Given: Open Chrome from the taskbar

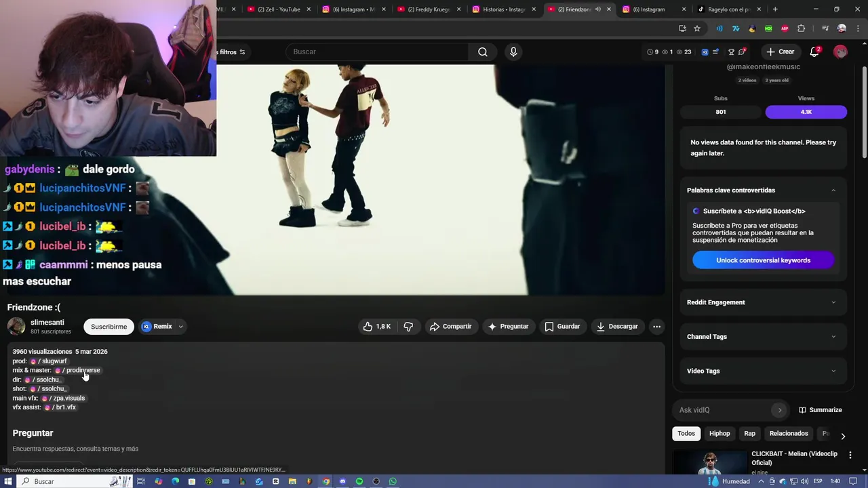Looking at the screenshot, I should coord(325,481).
